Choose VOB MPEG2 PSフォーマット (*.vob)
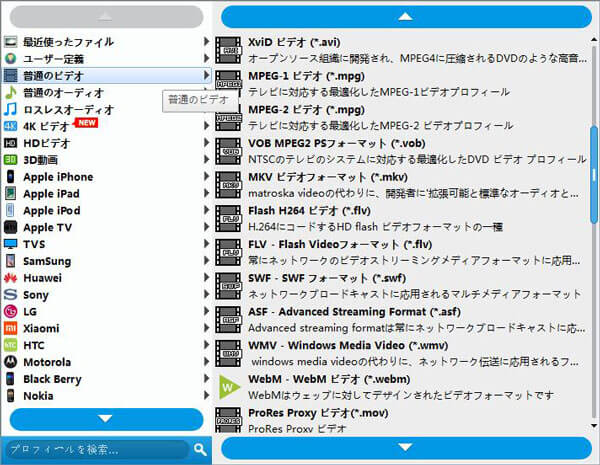Screen dimensions: 600x465 click(x=401, y=151)
